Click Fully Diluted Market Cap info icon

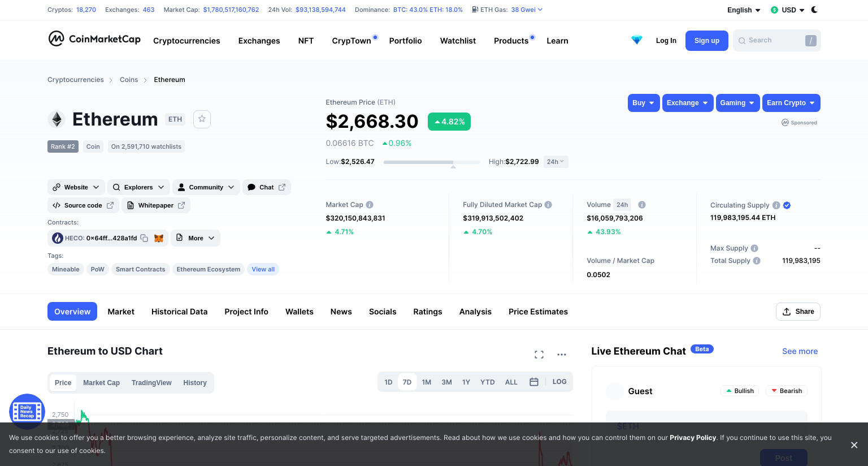(548, 205)
